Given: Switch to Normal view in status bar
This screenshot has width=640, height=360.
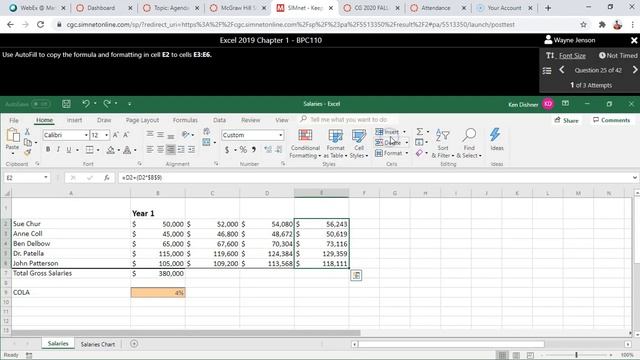Looking at the screenshot, I should click(502, 355).
